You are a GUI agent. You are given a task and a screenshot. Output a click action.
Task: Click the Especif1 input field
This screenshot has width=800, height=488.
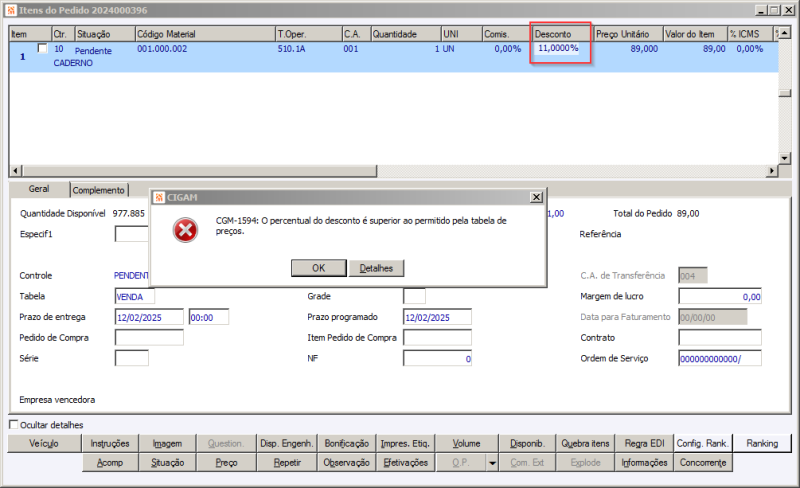132,234
